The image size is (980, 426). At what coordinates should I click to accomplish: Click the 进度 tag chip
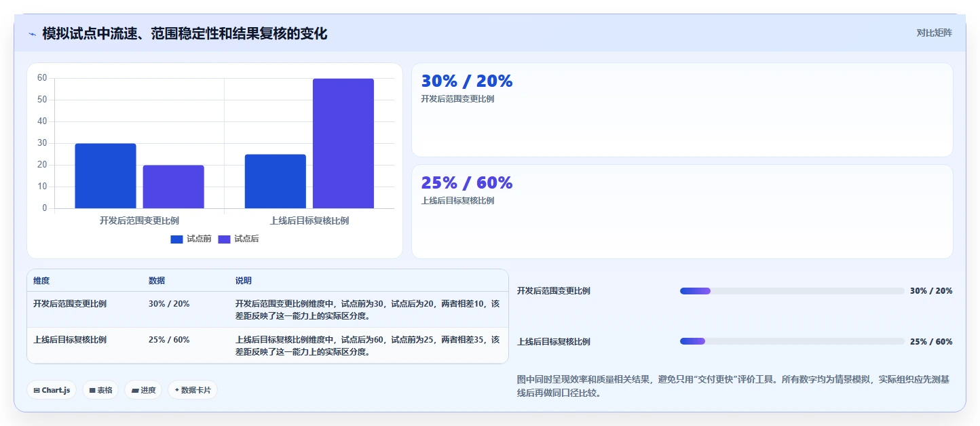(x=143, y=390)
